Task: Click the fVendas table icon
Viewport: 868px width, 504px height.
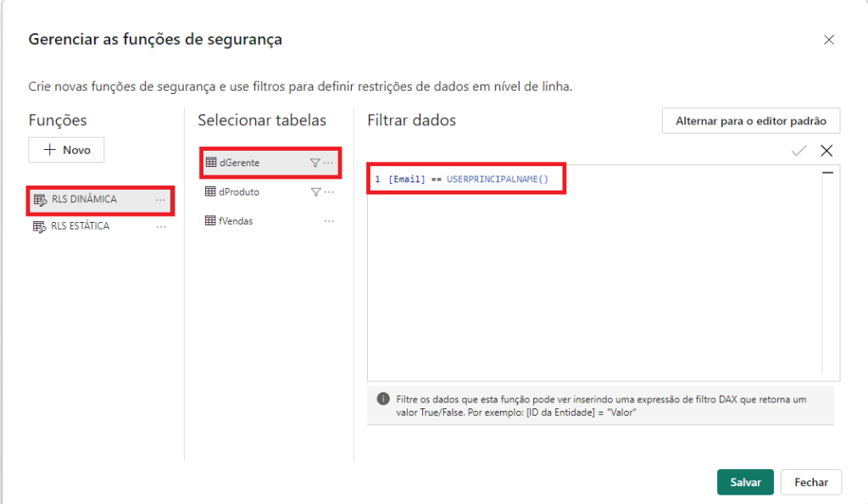Action: point(209,220)
